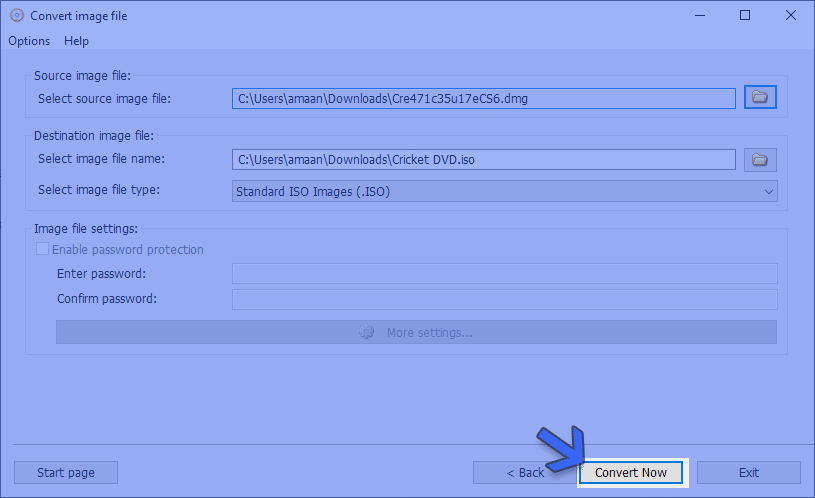Click the Exit button

[x=748, y=473]
